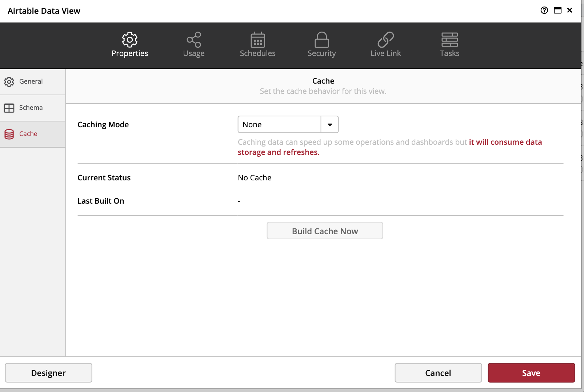Switch to the Schedules tab label
This screenshot has width=584, height=392.
[258, 53]
